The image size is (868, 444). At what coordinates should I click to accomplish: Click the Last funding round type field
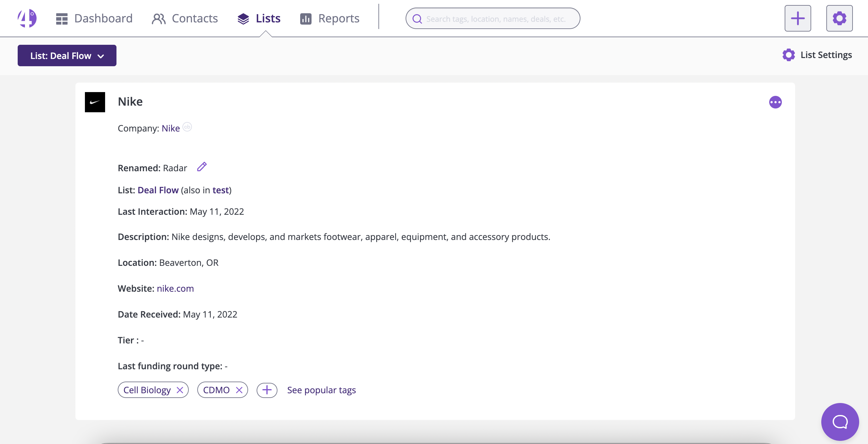[x=173, y=366]
